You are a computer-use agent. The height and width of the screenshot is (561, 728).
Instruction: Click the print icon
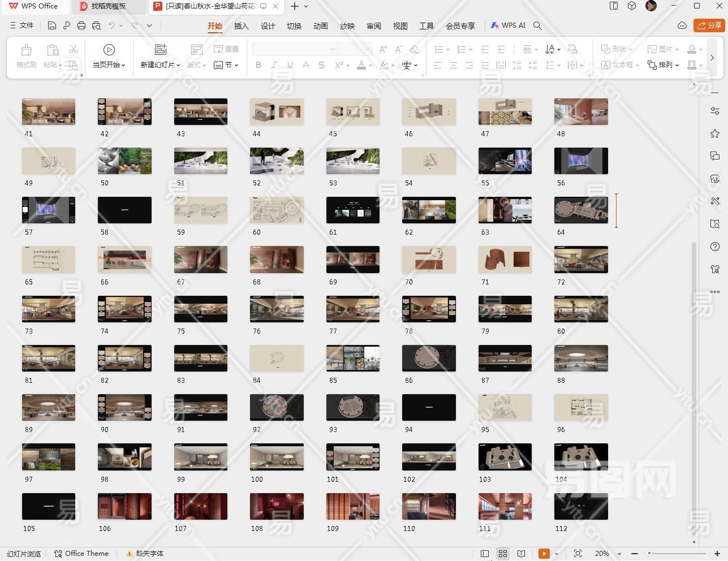coord(81,25)
